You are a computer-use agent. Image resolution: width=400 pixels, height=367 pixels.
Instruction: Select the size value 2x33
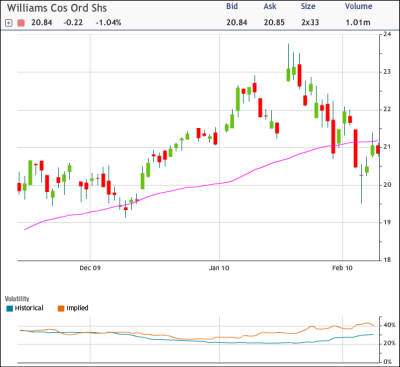310,23
